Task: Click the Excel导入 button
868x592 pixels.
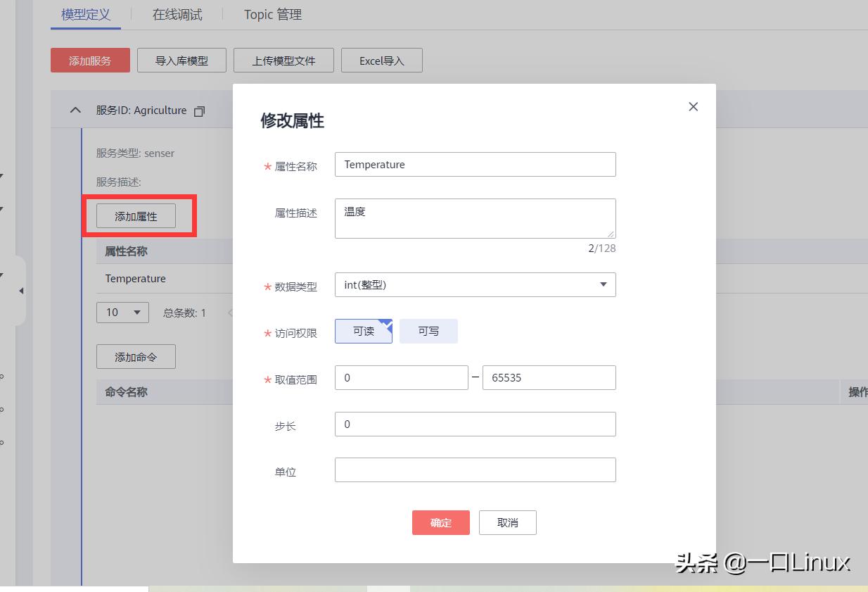Action: [381, 60]
